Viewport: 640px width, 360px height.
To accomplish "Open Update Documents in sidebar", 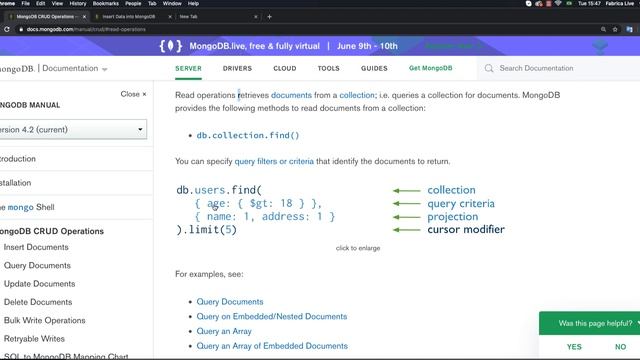I will pyautogui.click(x=39, y=284).
